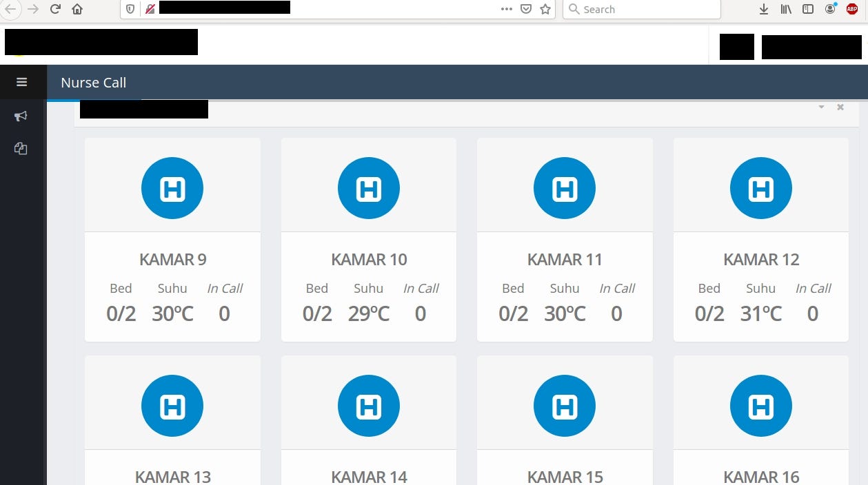Click the KAMAR 12 hospital icon
This screenshot has height=485, width=868.
point(761,188)
